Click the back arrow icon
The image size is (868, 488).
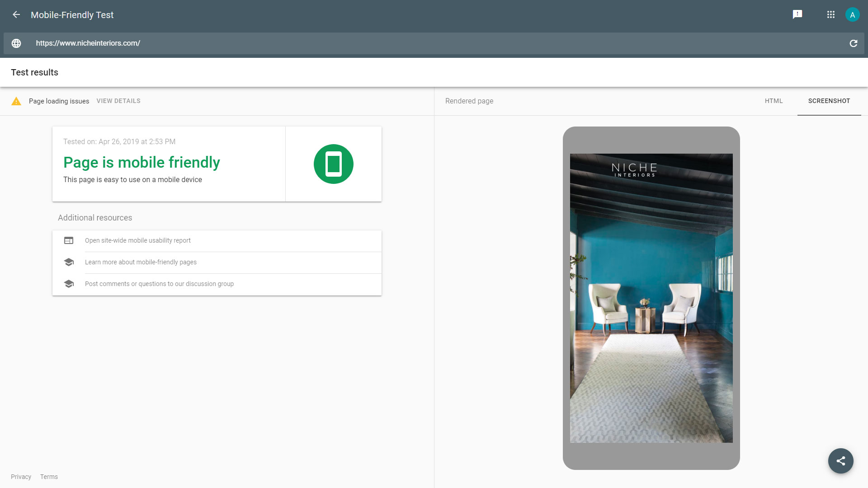[16, 14]
